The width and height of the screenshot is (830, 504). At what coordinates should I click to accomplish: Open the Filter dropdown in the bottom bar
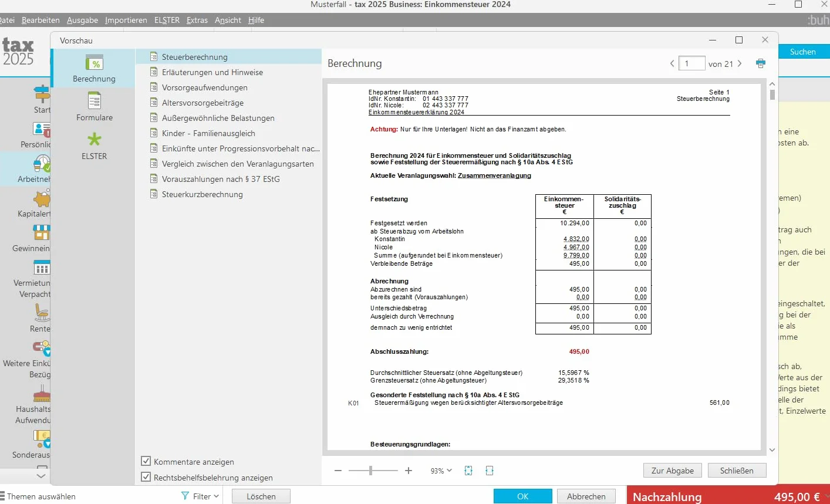(200, 496)
